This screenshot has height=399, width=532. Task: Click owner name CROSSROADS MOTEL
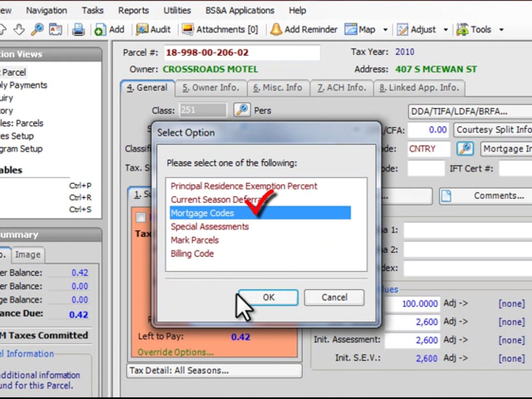coord(211,69)
